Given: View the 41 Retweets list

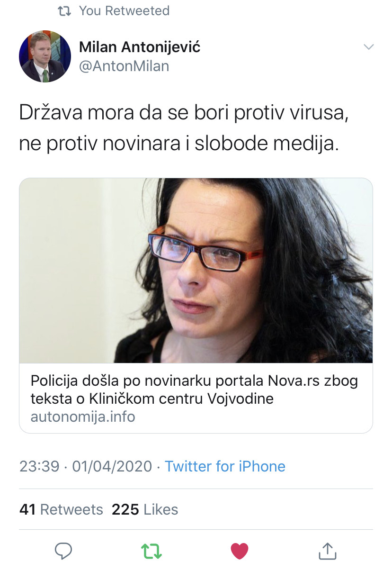Looking at the screenshot, I should click(x=61, y=509).
